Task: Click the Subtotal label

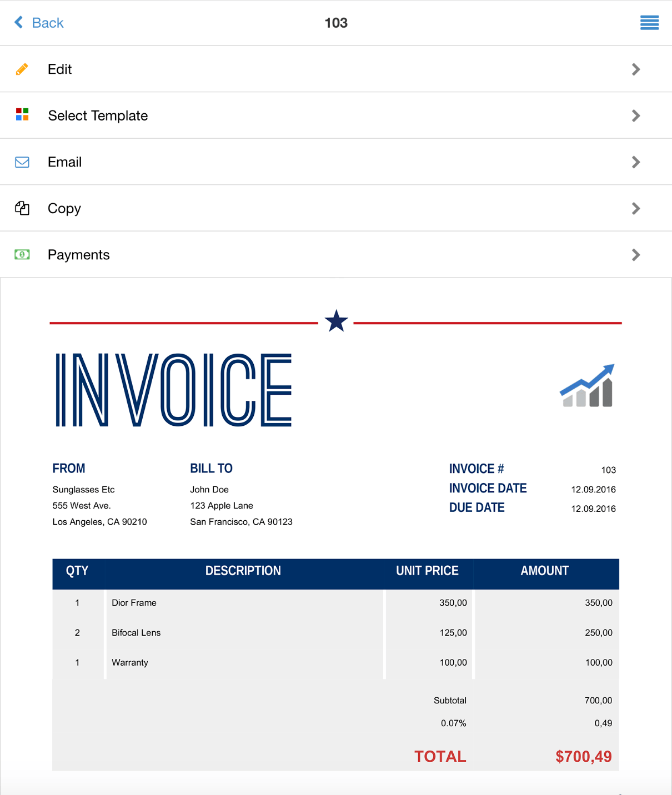Action: click(x=450, y=700)
